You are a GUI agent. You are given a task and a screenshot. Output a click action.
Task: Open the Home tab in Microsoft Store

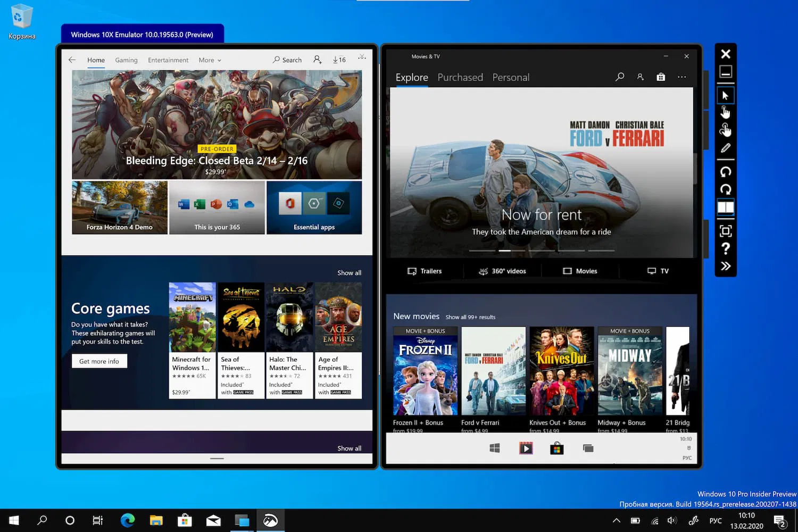96,60
